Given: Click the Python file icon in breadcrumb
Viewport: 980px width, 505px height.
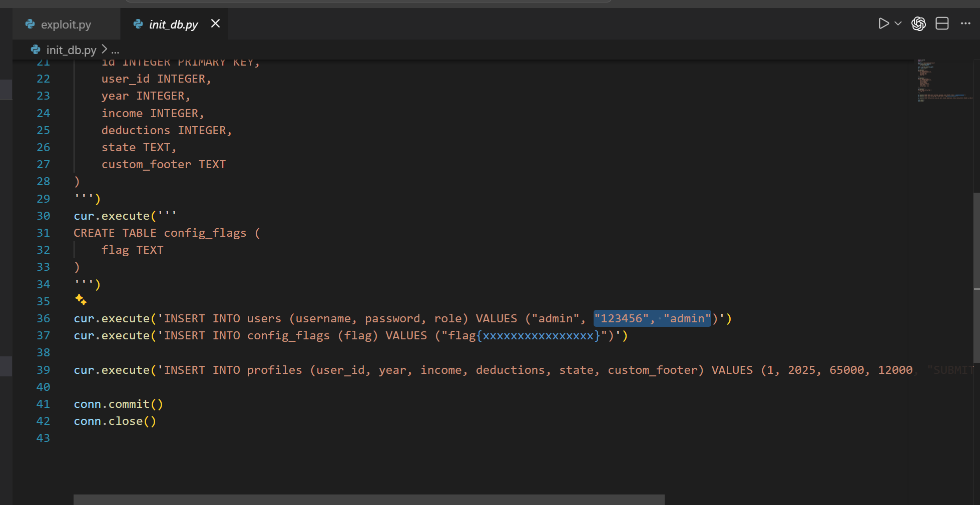Looking at the screenshot, I should tap(36, 50).
